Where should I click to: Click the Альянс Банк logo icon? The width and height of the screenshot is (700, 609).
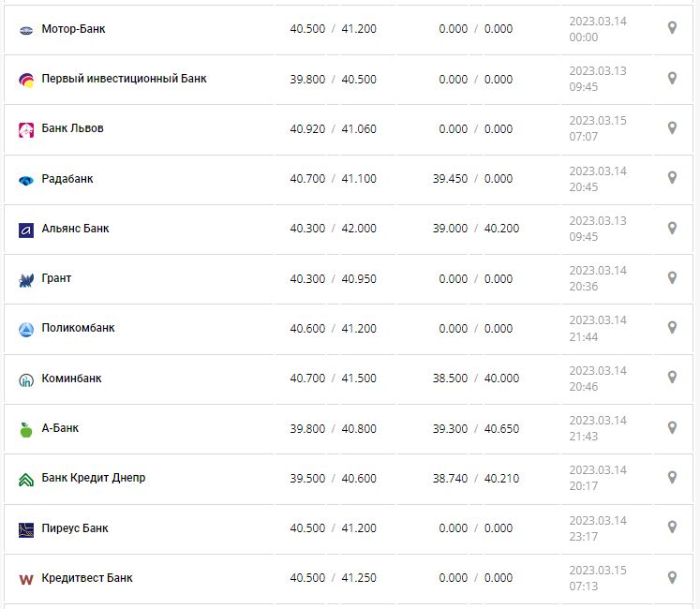coord(26,230)
